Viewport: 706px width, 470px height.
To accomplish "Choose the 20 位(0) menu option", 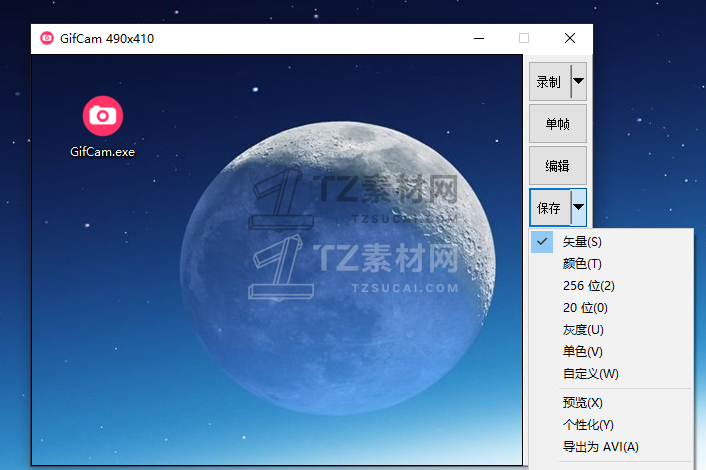I will point(611,308).
